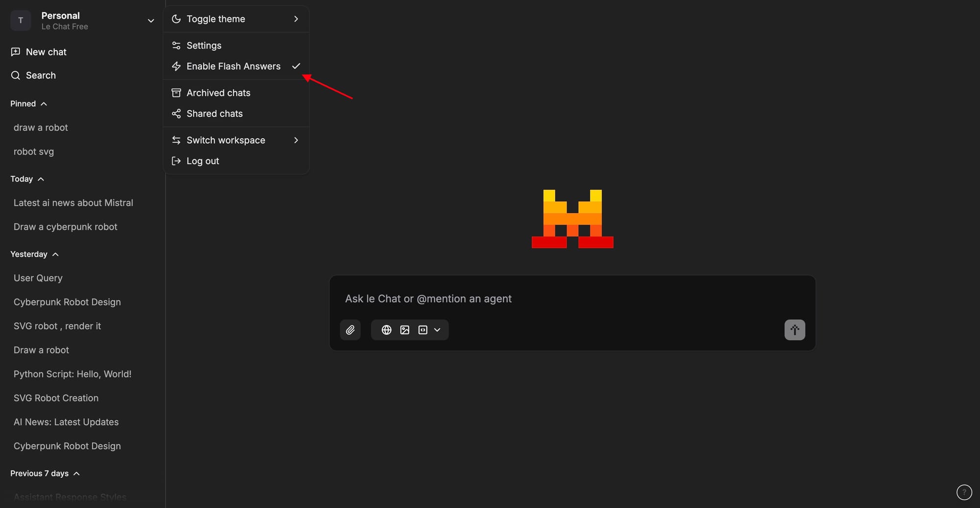The height and width of the screenshot is (508, 980).
Task: Open Shared chats from the menu
Action: coord(236,114)
